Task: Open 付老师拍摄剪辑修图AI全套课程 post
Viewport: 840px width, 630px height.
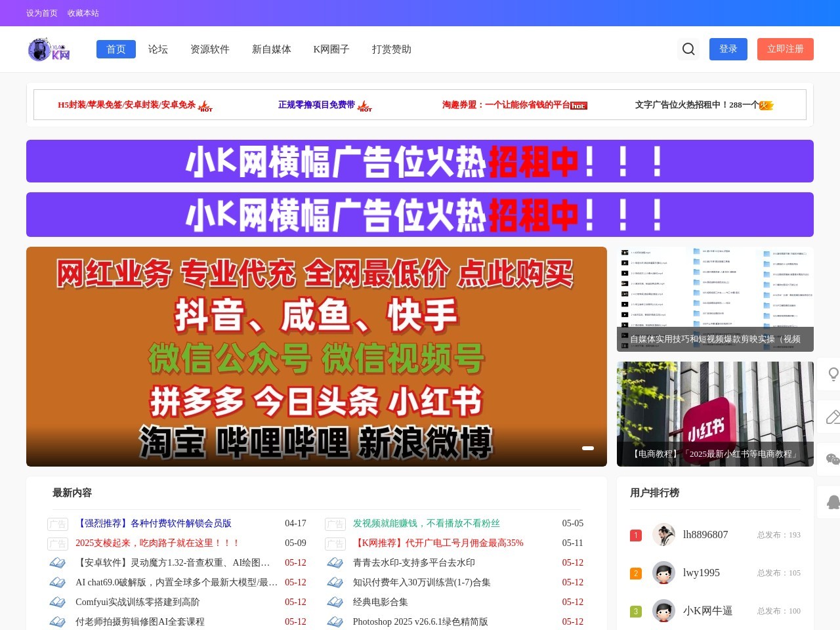Action: (140, 622)
